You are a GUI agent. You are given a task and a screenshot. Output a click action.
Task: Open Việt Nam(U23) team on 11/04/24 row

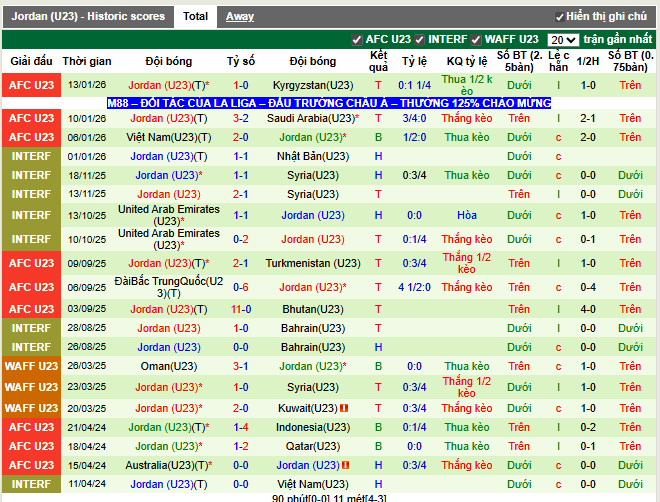tap(313, 484)
